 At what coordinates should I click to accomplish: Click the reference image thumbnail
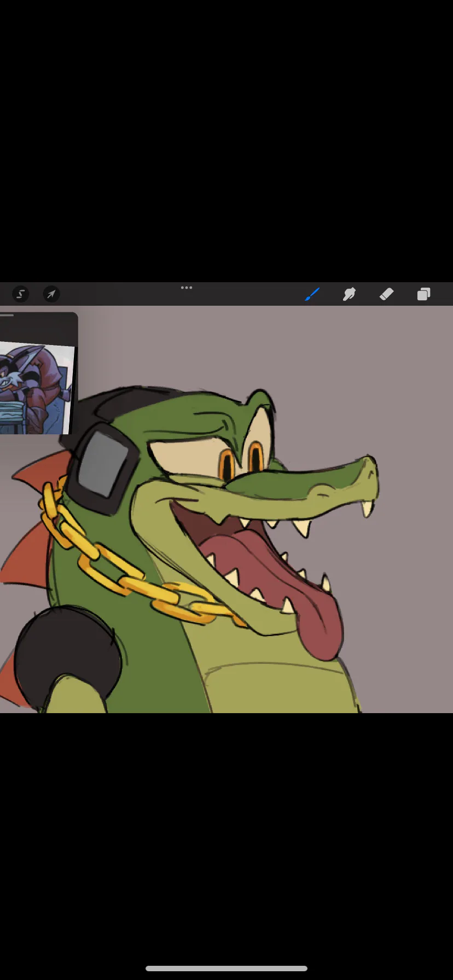[x=36, y=387]
